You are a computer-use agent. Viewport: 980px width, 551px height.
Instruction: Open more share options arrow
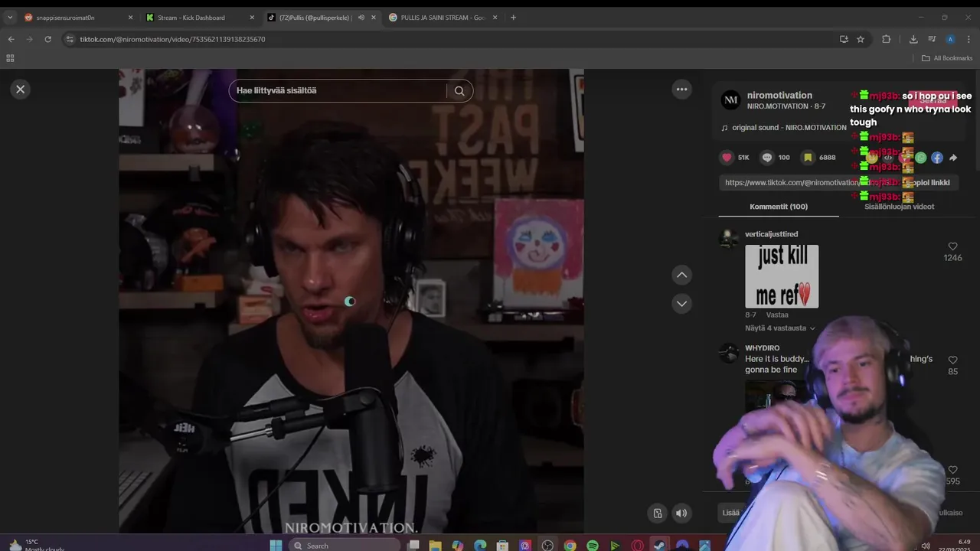click(953, 158)
